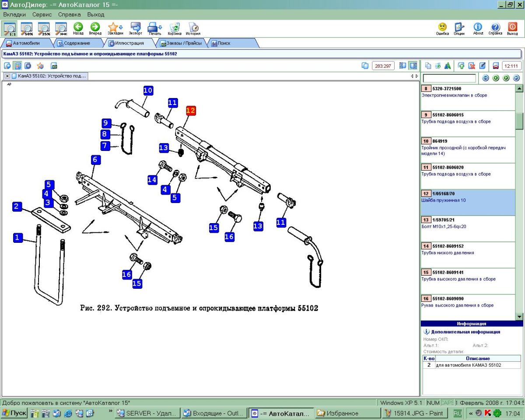Switch to the Заказы / Прайсы tab
The image size is (525, 420).
(x=181, y=43)
